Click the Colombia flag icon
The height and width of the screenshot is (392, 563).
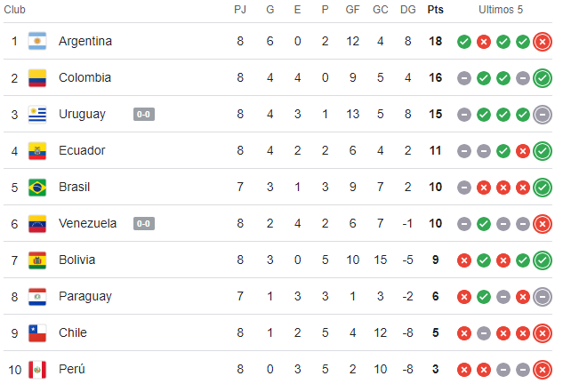36,77
